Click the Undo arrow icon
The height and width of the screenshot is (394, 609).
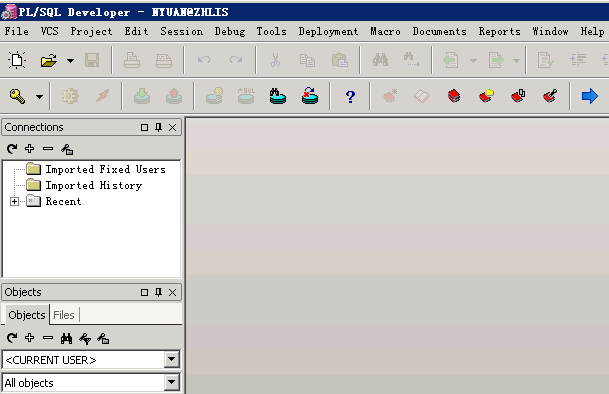click(x=204, y=60)
